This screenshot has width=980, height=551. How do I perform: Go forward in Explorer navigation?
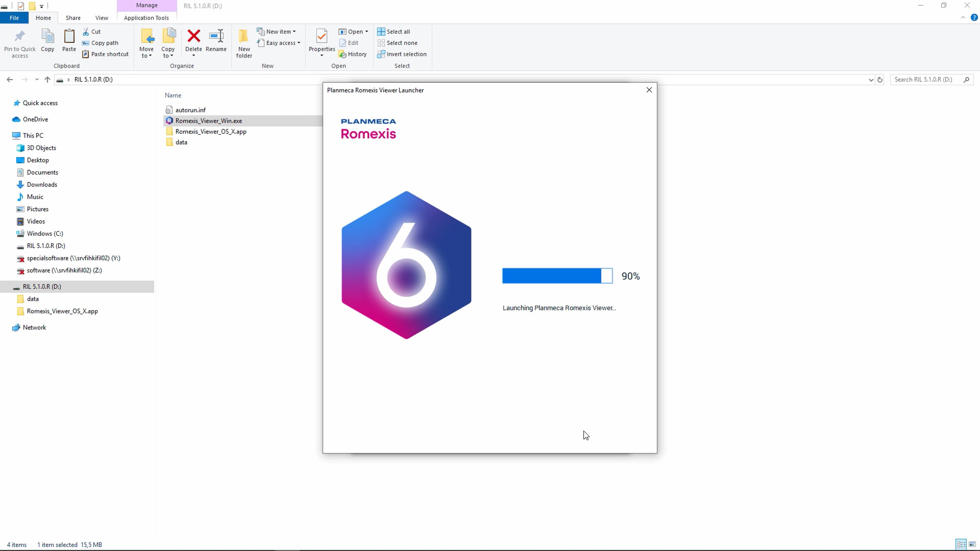click(24, 80)
